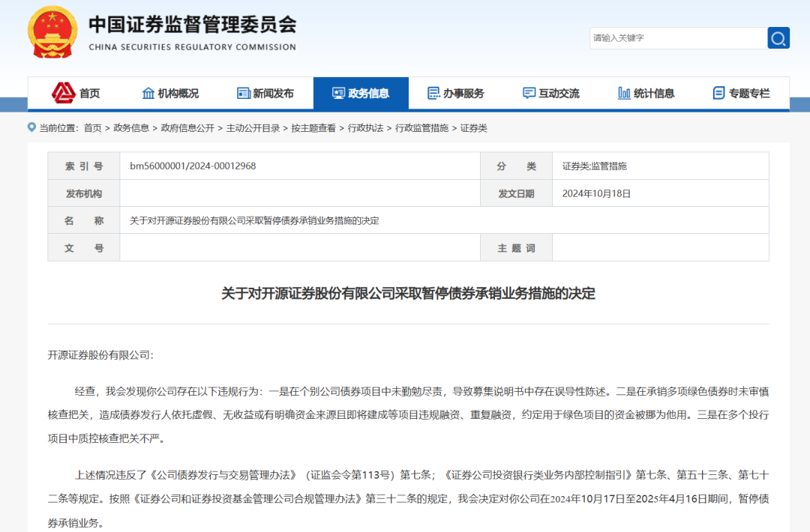The width and height of the screenshot is (810, 532).
Task: Focus the keyword search input field
Action: [677, 38]
